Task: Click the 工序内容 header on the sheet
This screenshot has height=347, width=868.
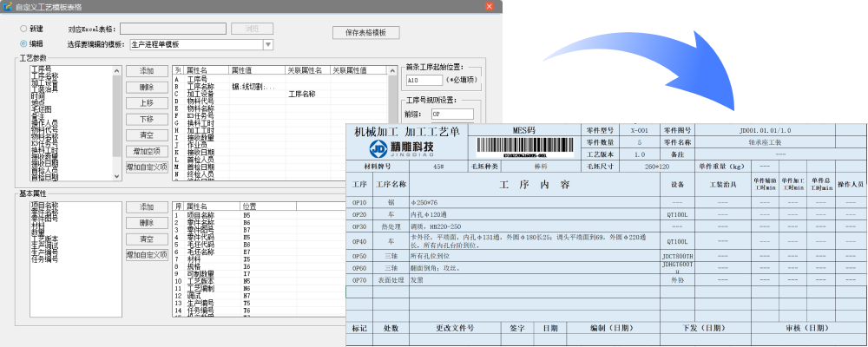Action: (x=534, y=185)
